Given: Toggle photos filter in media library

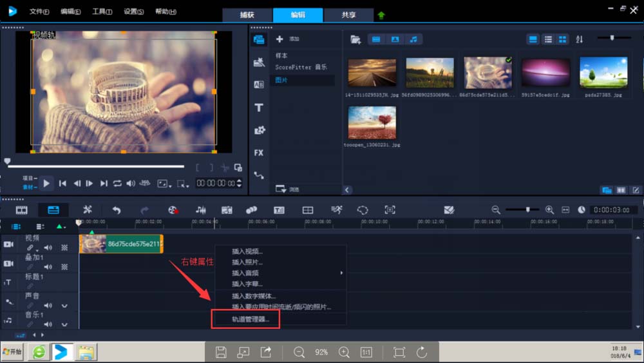Looking at the screenshot, I should point(395,39).
